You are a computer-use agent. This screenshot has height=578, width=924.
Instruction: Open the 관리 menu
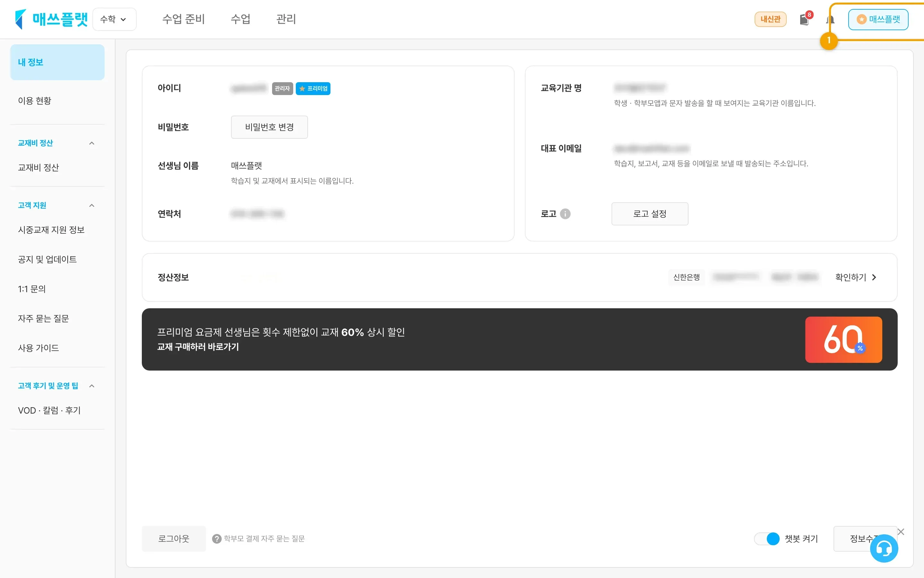click(x=286, y=19)
